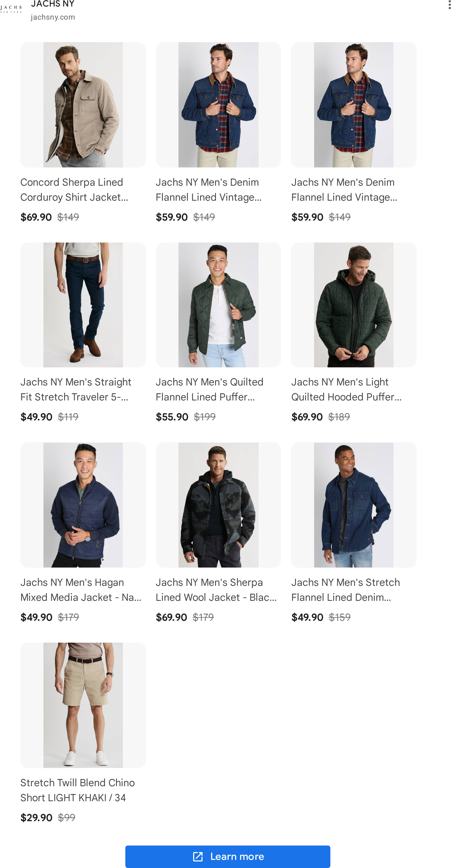Image resolution: width=451 pixels, height=868 pixels.
Task: Click the Jachs NY Men's Hagan Mixed Media title
Action: click(x=81, y=590)
